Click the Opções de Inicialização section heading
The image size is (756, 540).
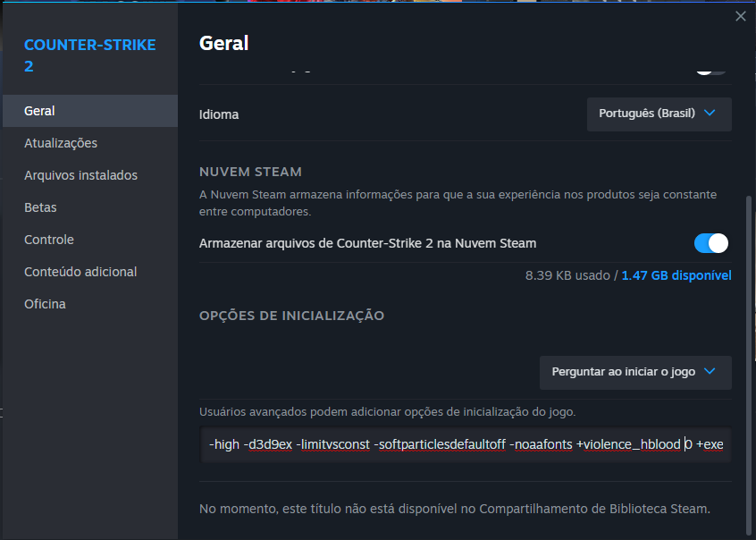pyautogui.click(x=291, y=316)
